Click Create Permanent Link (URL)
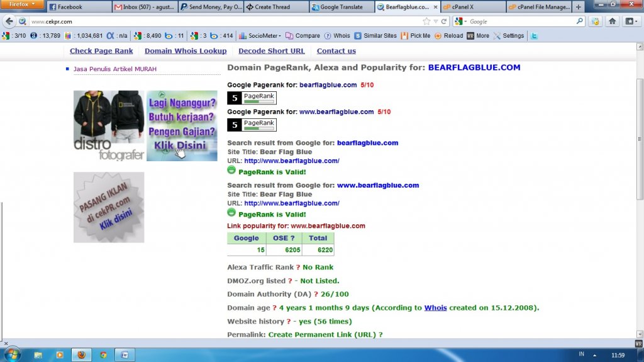The image size is (644, 362). pos(323,334)
